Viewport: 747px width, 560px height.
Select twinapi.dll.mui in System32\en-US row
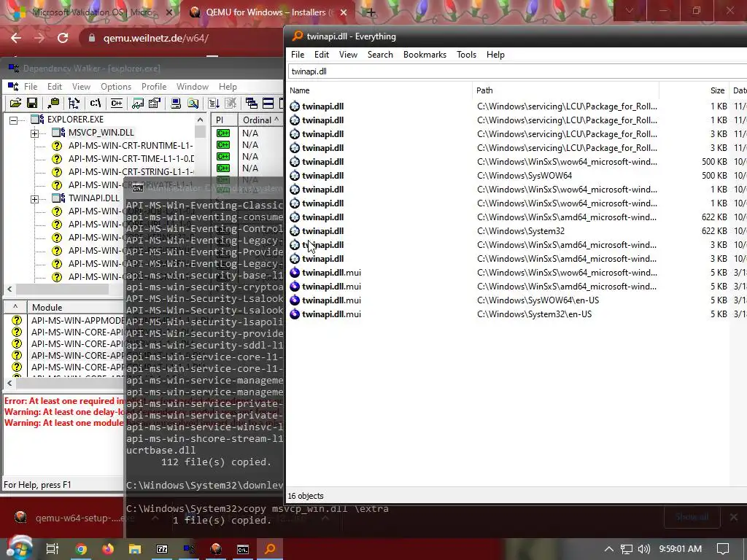[517, 314]
